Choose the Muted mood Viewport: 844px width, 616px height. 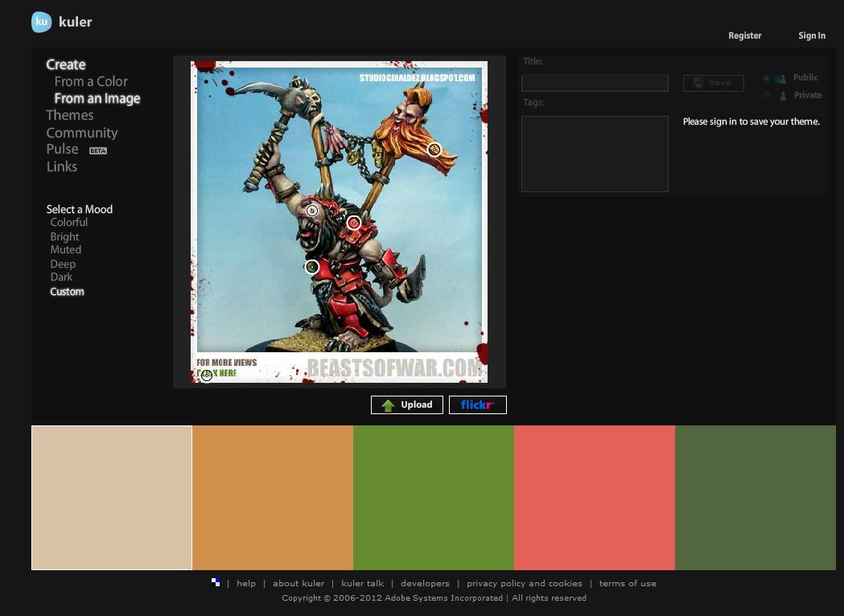point(66,250)
